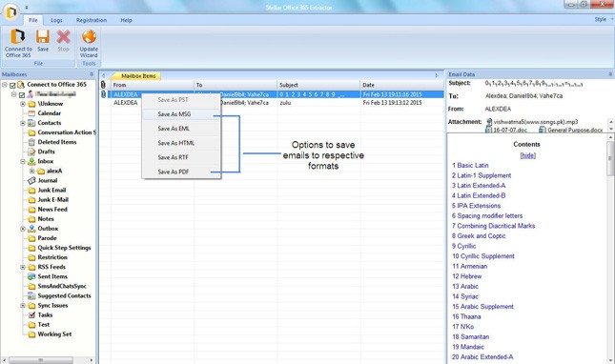Click the Journal icon

pyautogui.click(x=31, y=181)
